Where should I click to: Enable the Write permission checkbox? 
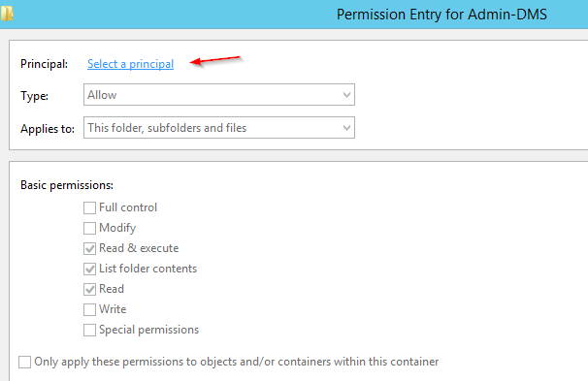[x=89, y=309]
